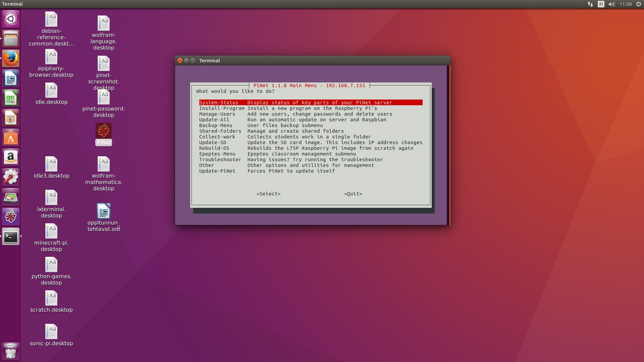644x362 pixels.
Task: Open Files manager in the launcher
Action: point(11,39)
